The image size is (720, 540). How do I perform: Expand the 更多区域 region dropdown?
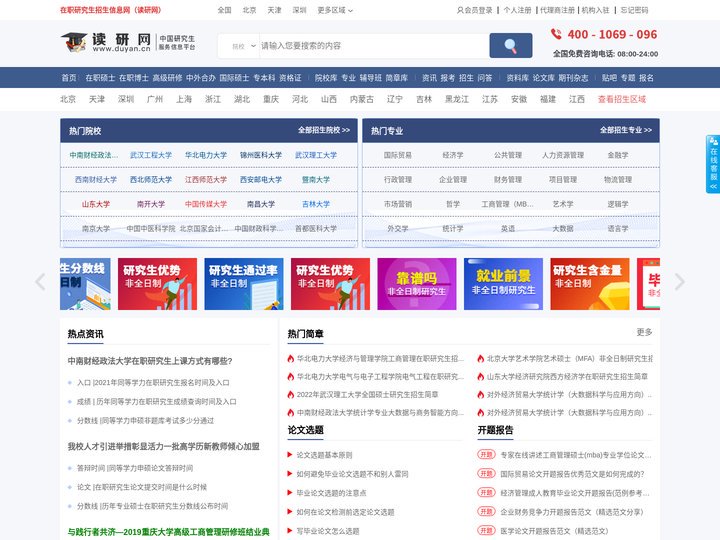point(335,10)
